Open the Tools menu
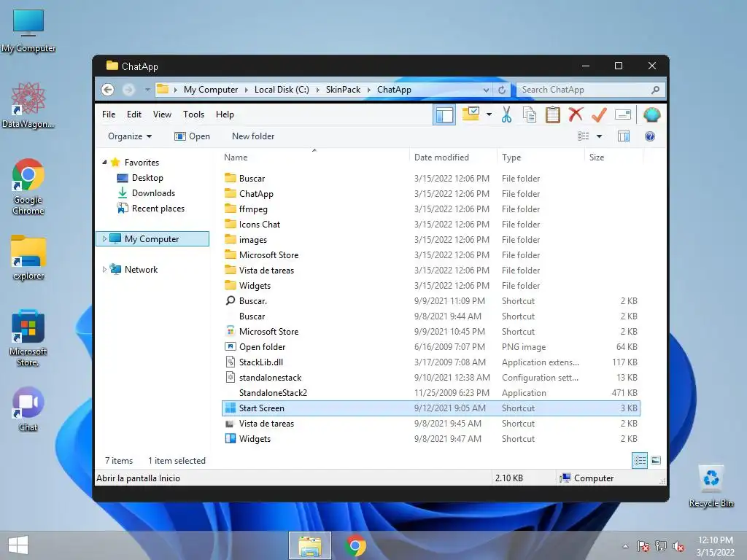The image size is (747, 560). (x=193, y=114)
